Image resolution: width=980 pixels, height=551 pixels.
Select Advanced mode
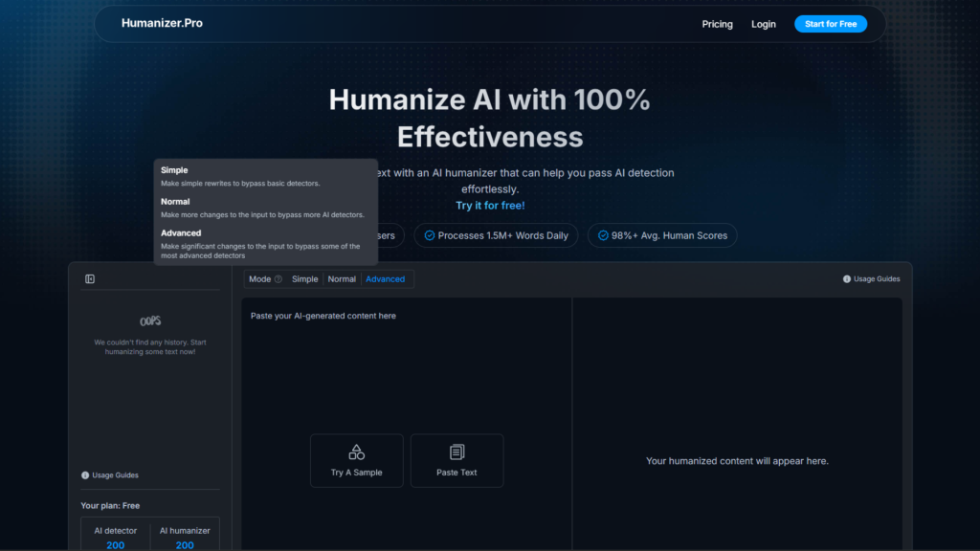coord(386,278)
